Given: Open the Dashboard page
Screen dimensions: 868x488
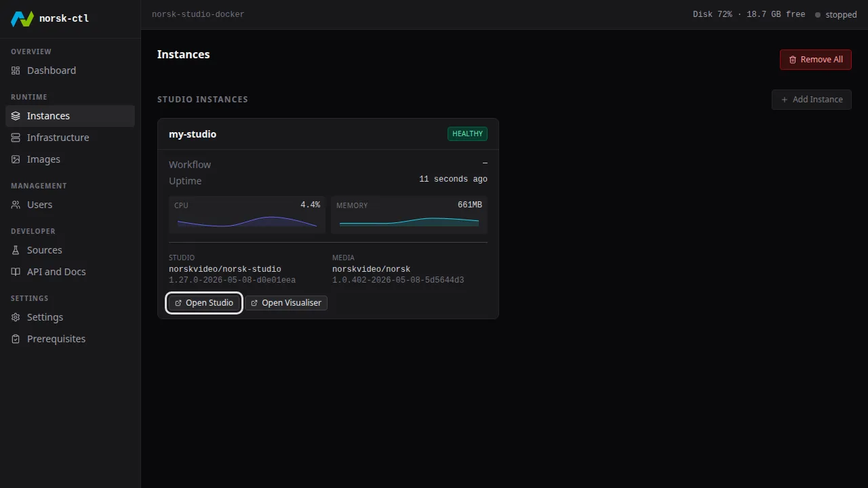Looking at the screenshot, I should (71, 70).
